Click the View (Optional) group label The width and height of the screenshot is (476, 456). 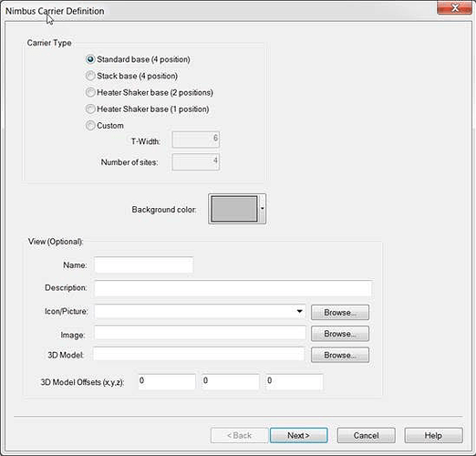(x=56, y=242)
